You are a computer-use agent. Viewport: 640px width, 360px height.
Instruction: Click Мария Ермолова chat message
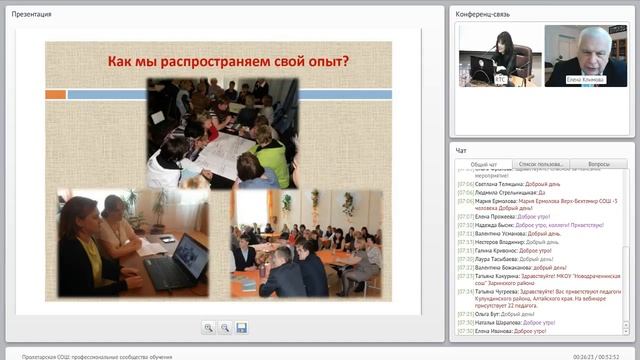[538, 204]
